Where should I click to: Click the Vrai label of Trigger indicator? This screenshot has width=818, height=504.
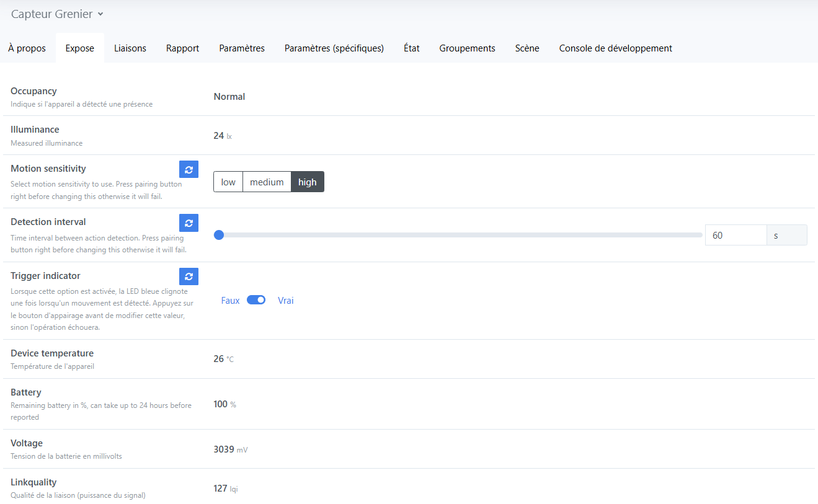click(286, 300)
